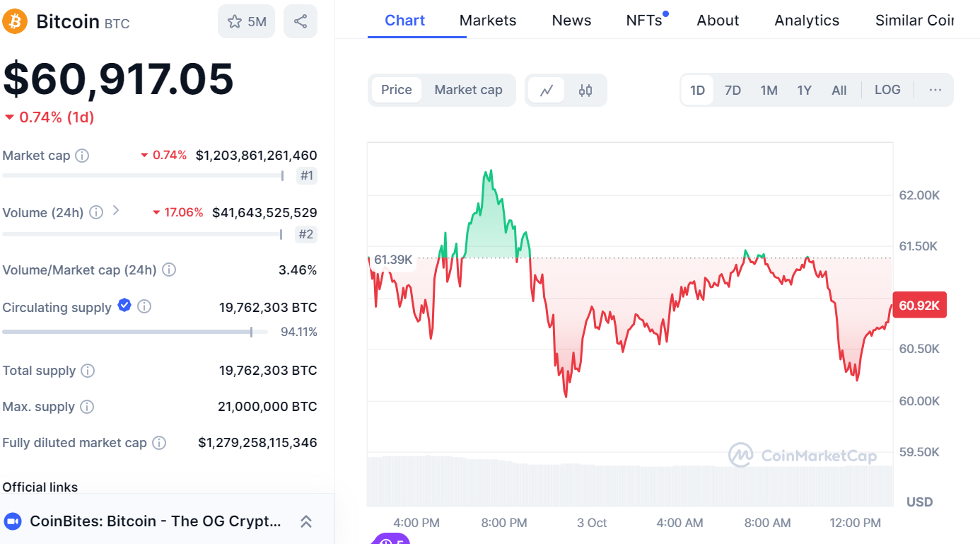Expand the Volume (24h) chevron arrow
980x544 pixels.
pos(116,211)
